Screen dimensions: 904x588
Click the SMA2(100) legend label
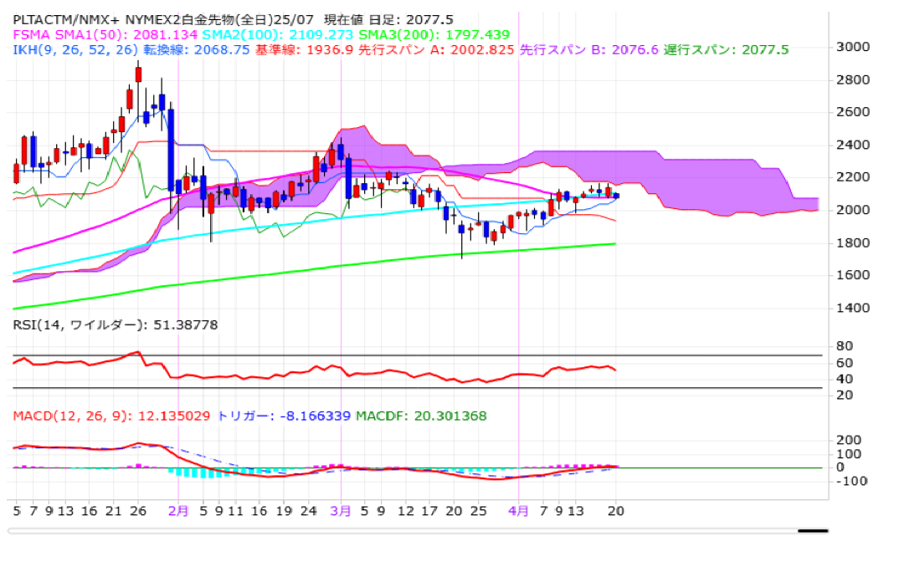click(241, 34)
